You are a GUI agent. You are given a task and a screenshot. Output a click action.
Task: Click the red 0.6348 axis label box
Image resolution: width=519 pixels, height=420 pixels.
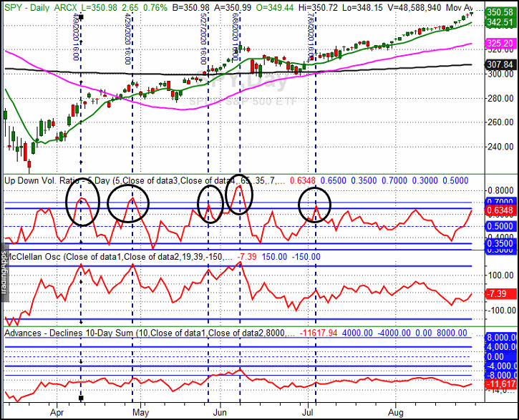click(500, 210)
